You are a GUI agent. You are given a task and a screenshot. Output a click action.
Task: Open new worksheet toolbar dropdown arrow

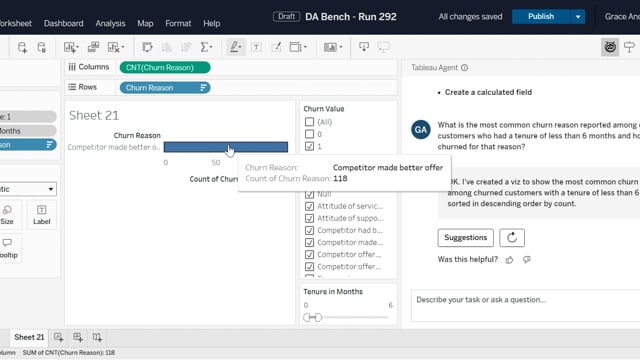(x=77, y=47)
